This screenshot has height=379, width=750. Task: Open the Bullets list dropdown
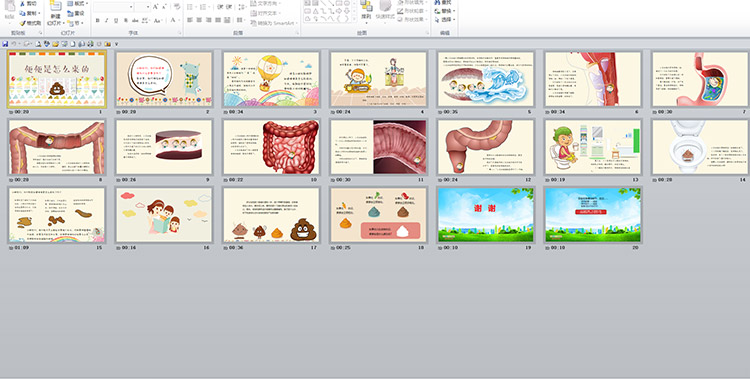(192, 7)
